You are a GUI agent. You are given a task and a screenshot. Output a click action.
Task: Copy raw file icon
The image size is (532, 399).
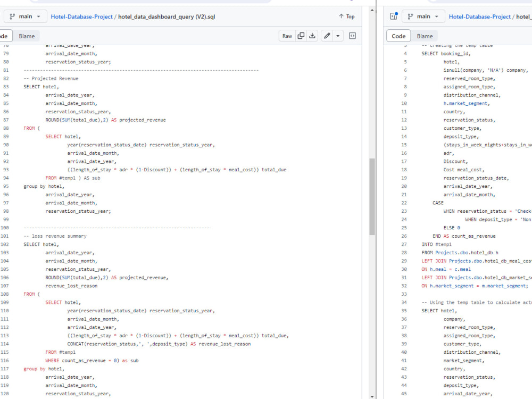tap(301, 36)
